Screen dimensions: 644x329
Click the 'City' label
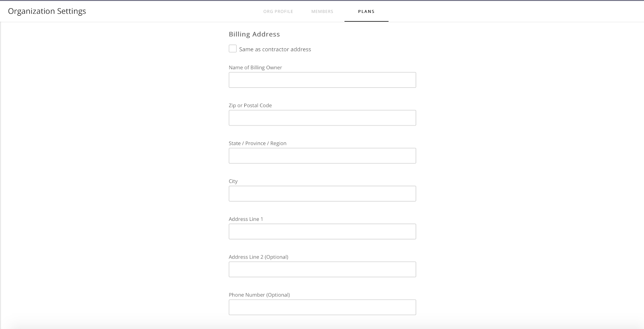233,181
